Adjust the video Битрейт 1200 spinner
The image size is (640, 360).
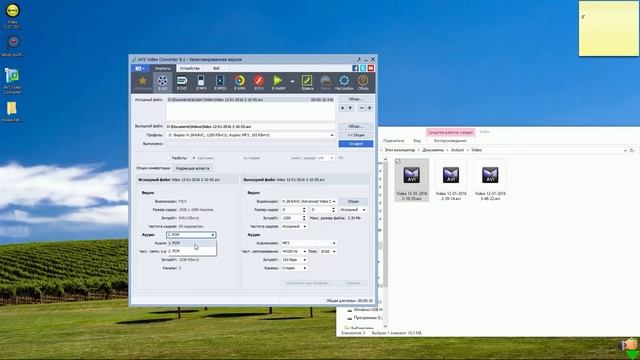[304, 218]
